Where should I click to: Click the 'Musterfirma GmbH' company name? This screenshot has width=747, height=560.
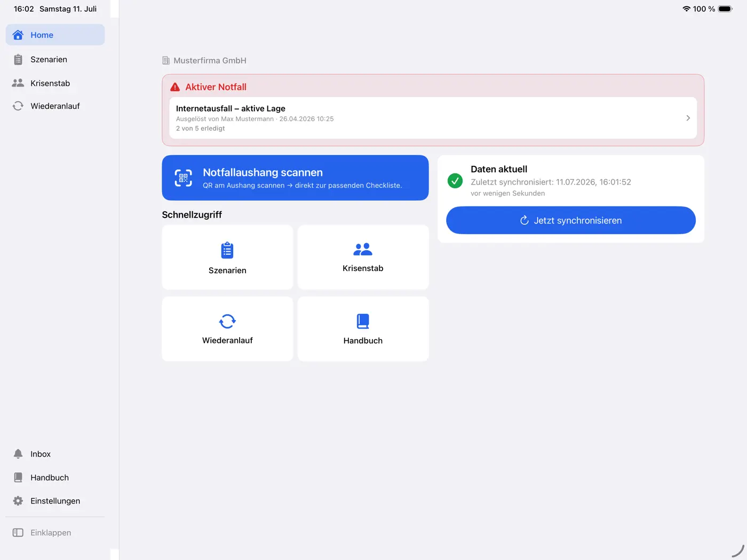click(x=210, y=60)
